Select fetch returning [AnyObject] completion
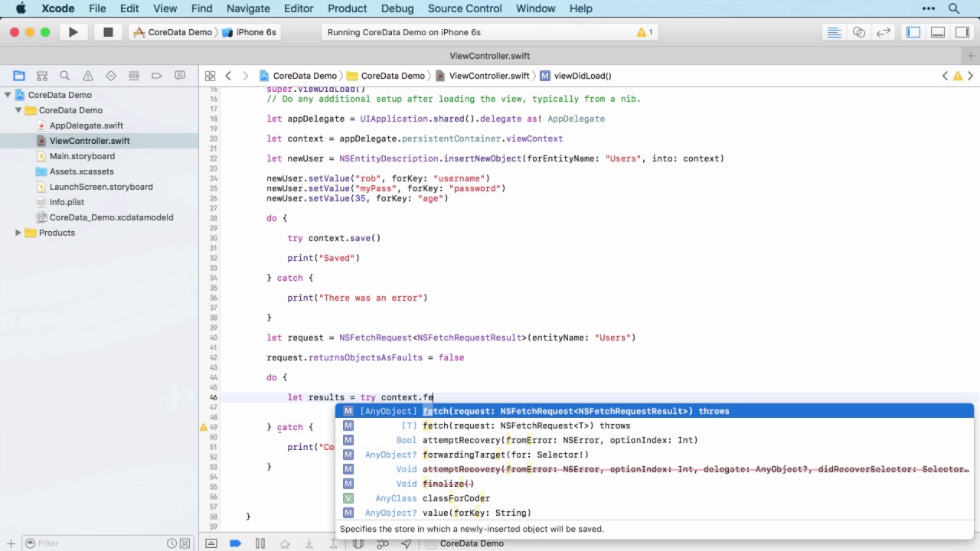The image size is (980, 551). (x=655, y=411)
